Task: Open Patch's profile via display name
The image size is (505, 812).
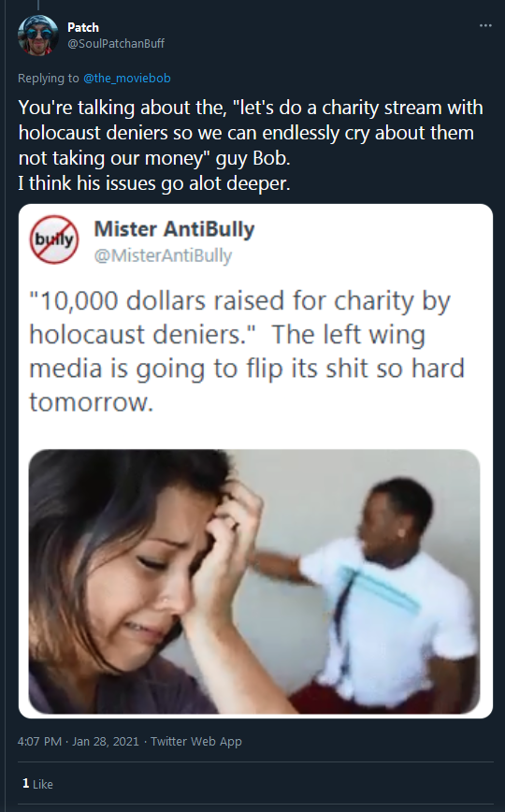Action: [x=83, y=27]
